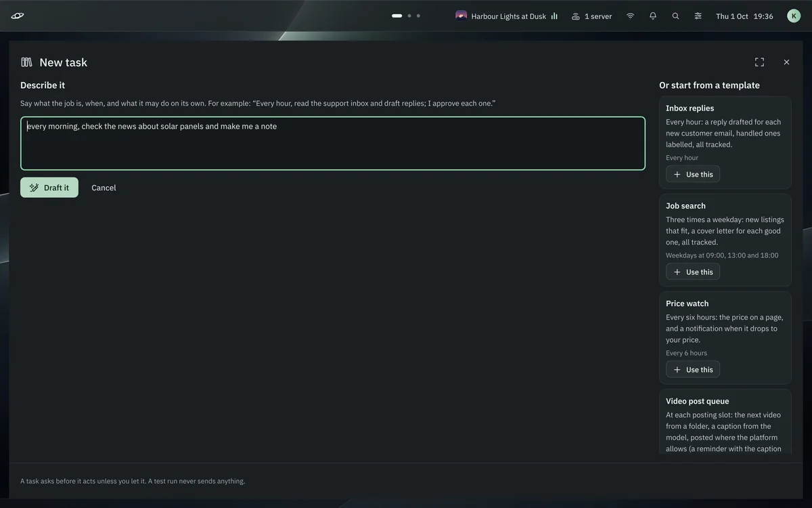Show notifications with the bell icon
The height and width of the screenshot is (508, 812).
pyautogui.click(x=653, y=16)
